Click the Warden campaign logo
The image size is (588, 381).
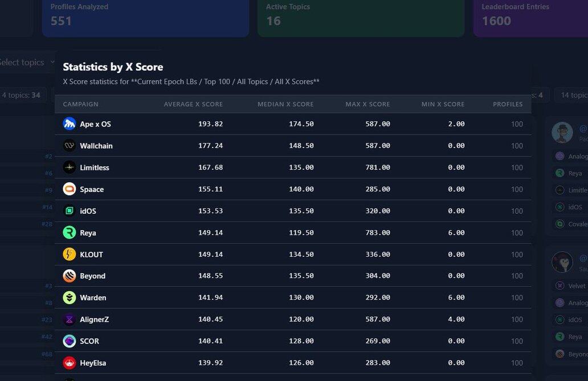[69, 298]
